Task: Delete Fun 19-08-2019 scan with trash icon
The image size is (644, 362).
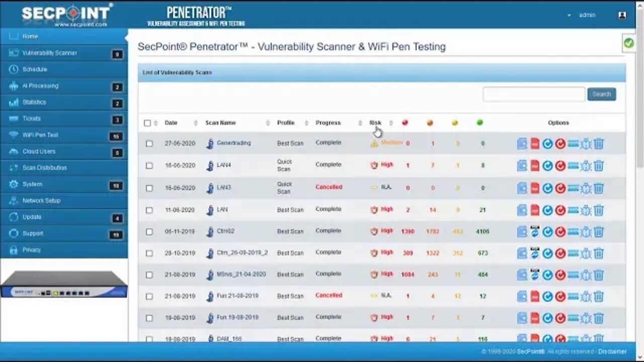Action: [599, 318]
